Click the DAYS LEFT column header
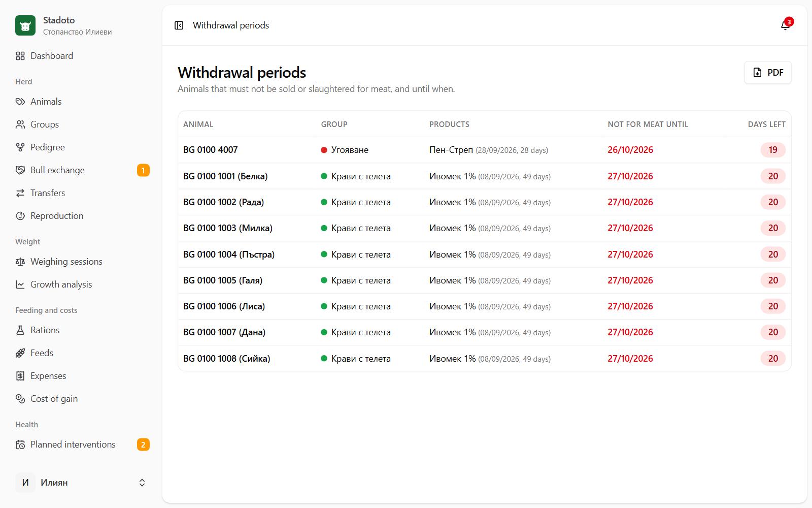The height and width of the screenshot is (508, 812). (766, 124)
